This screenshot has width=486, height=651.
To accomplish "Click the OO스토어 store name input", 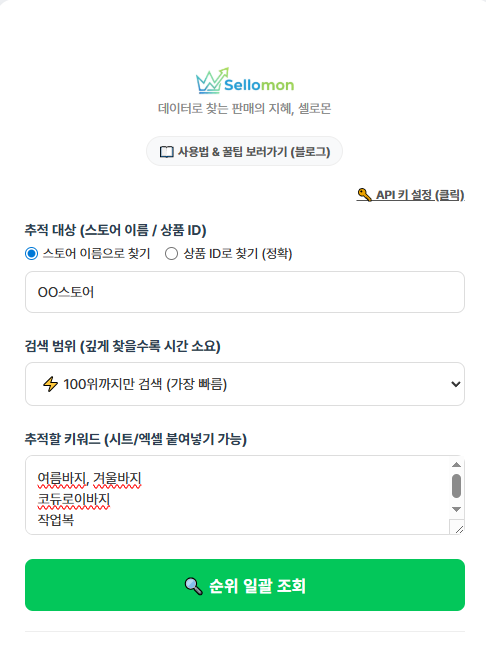I will click(x=245, y=292).
